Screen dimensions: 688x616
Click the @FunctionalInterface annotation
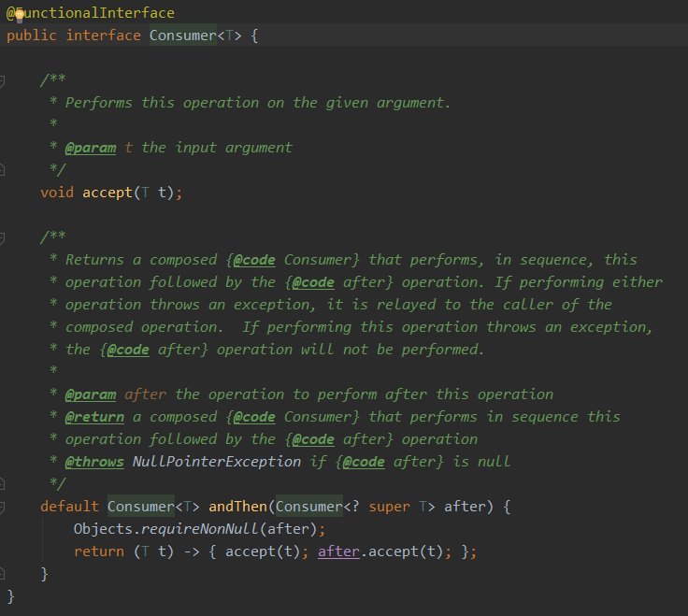[x=91, y=13]
